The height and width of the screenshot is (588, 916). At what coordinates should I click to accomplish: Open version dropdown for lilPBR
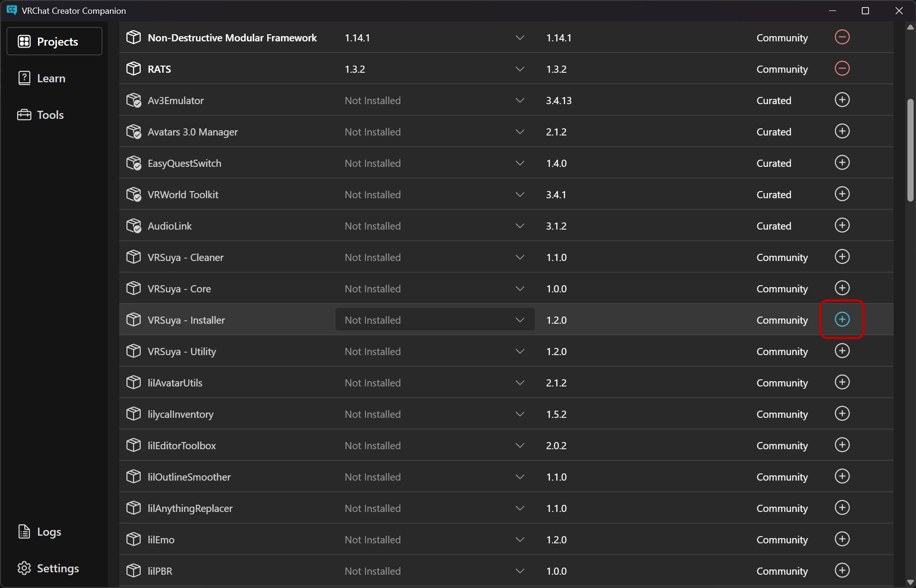click(435, 571)
